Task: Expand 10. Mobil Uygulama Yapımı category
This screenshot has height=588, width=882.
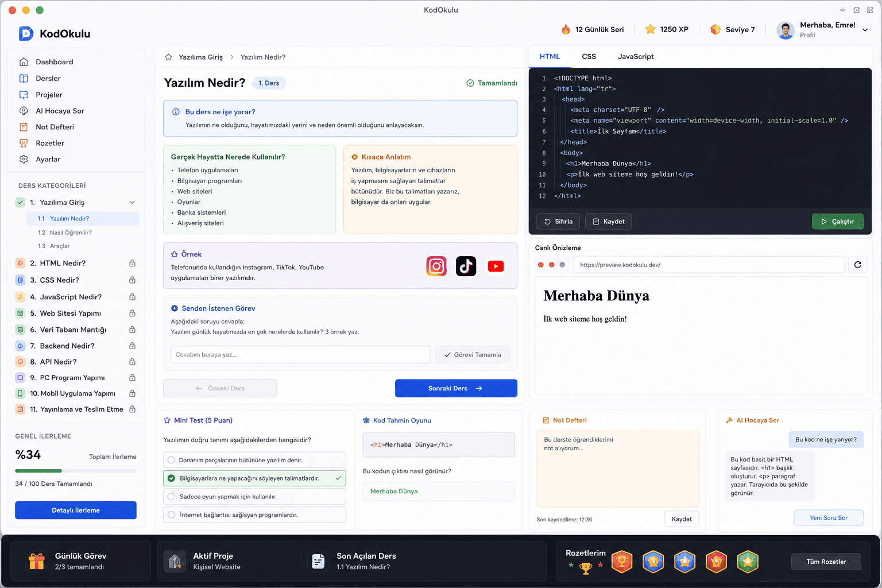Action: [76, 393]
